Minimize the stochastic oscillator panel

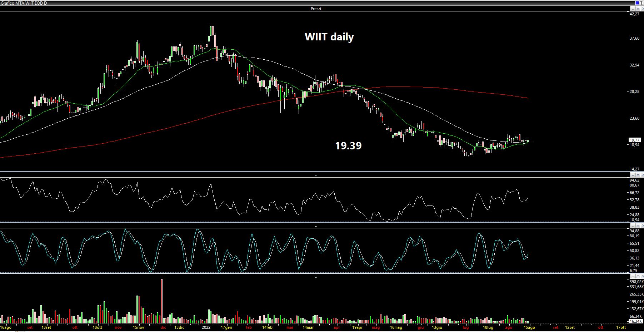632,226
